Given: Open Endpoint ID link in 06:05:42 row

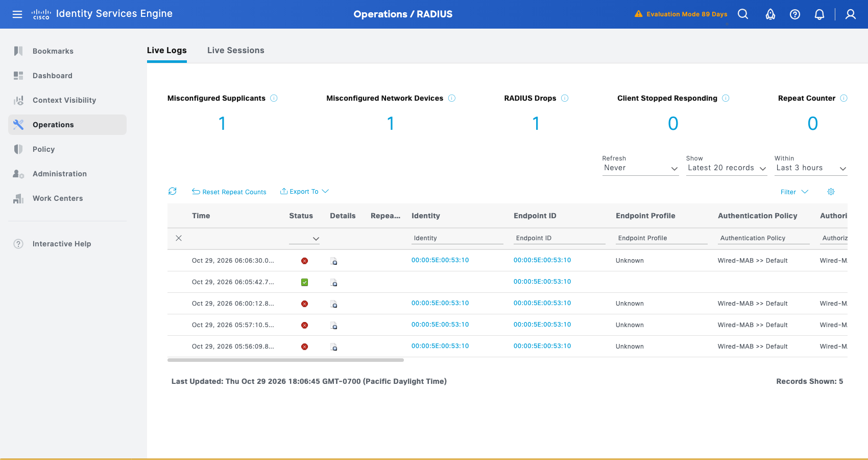Looking at the screenshot, I should pos(542,282).
